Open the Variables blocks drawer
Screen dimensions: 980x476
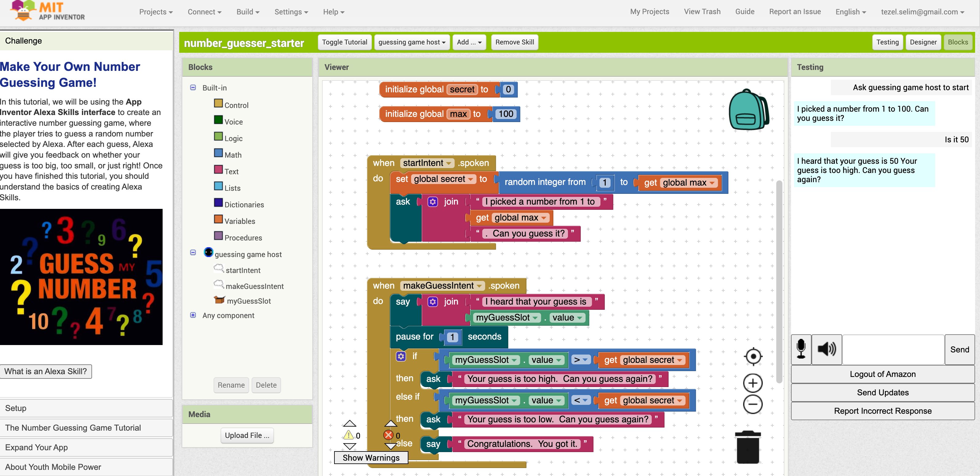coord(239,221)
